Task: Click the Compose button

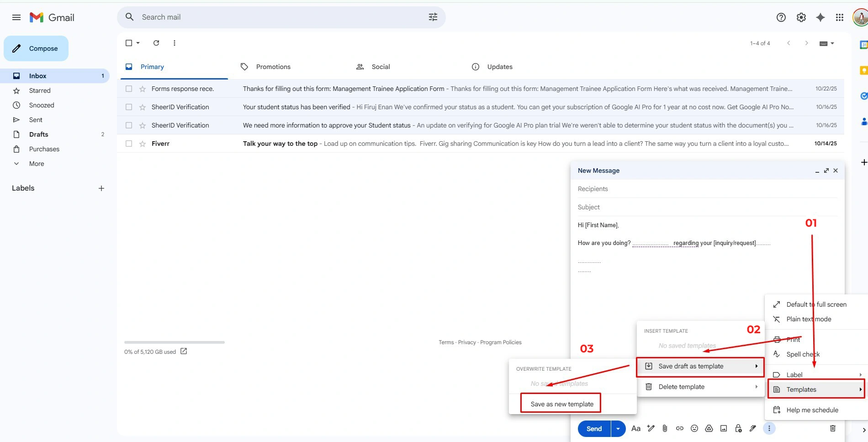Action: 36,48
